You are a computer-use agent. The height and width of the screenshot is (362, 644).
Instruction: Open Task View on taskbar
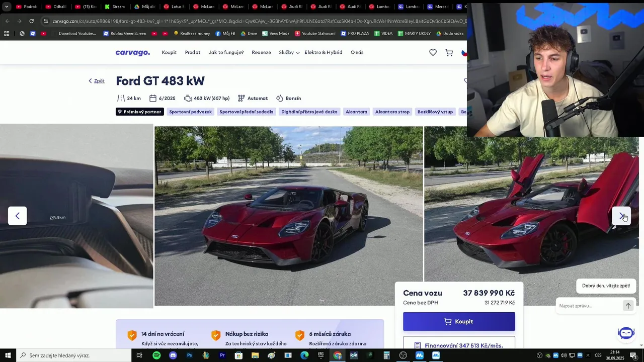tap(139, 355)
